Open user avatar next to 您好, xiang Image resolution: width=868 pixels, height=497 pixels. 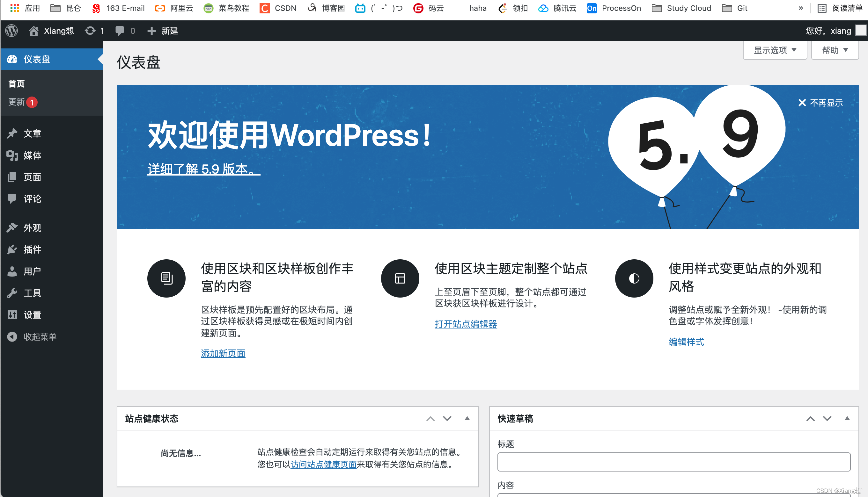(x=861, y=30)
